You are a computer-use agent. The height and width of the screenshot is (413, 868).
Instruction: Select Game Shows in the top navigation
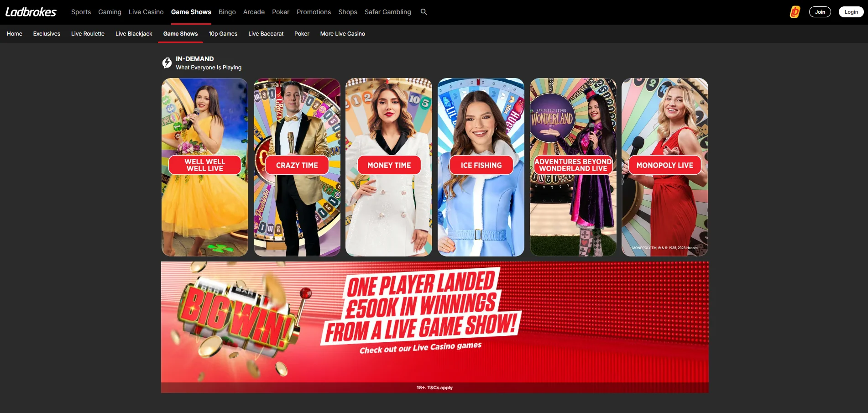click(191, 12)
